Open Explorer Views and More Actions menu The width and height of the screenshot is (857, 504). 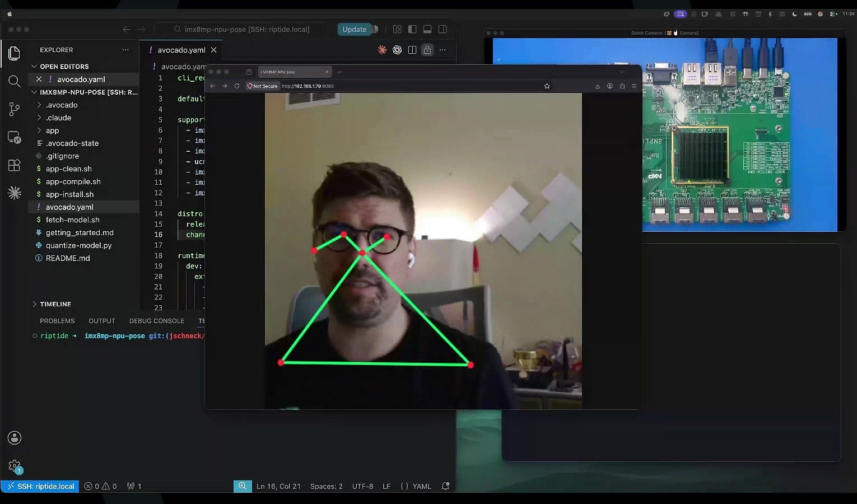click(x=125, y=50)
